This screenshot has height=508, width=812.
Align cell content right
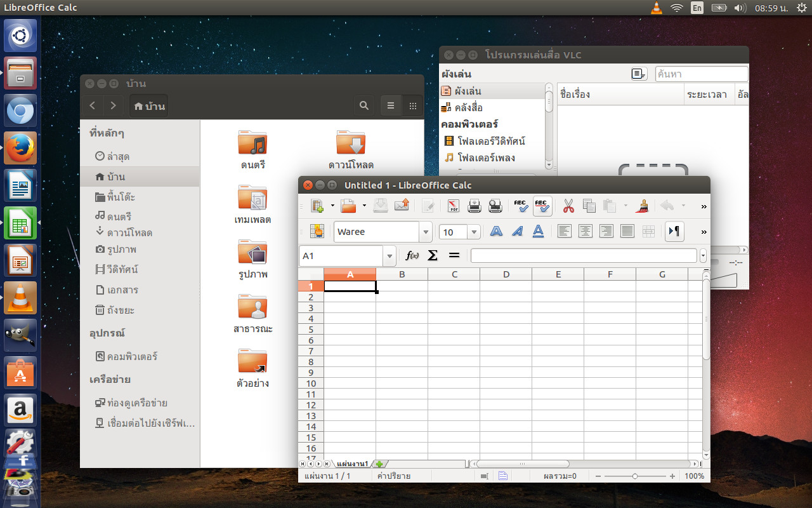coord(606,232)
